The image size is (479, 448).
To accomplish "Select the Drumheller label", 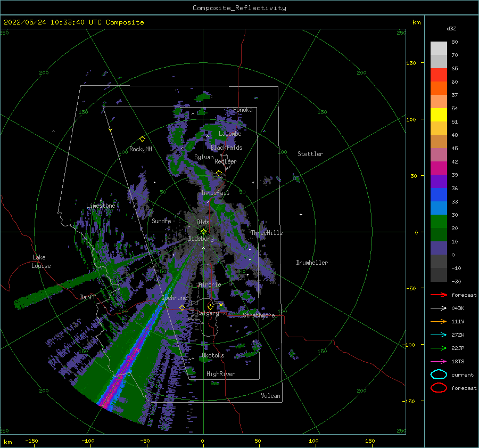I will click(x=312, y=263).
